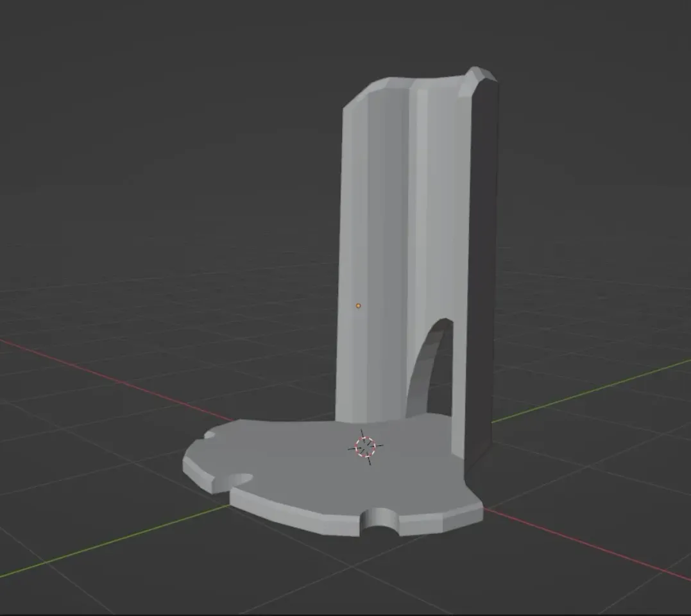691x616 pixels.
Task: Click the tall vertical column of the tower
Action: click(385, 193)
